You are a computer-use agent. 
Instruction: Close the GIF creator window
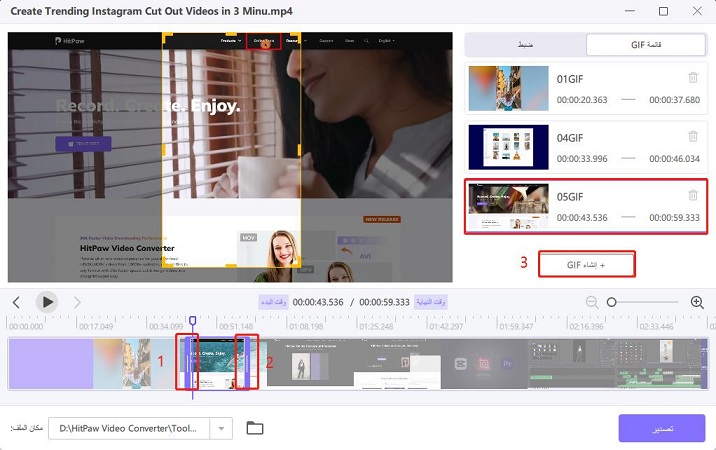(x=697, y=11)
